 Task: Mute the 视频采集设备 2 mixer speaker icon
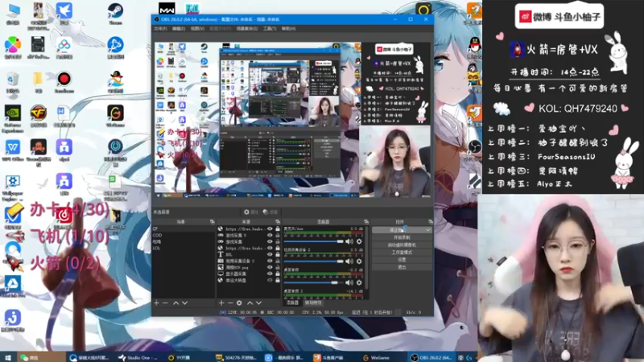pyautogui.click(x=349, y=261)
